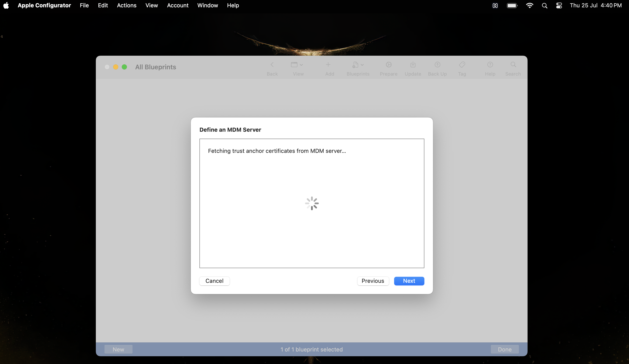Open the Account menu

(x=178, y=5)
